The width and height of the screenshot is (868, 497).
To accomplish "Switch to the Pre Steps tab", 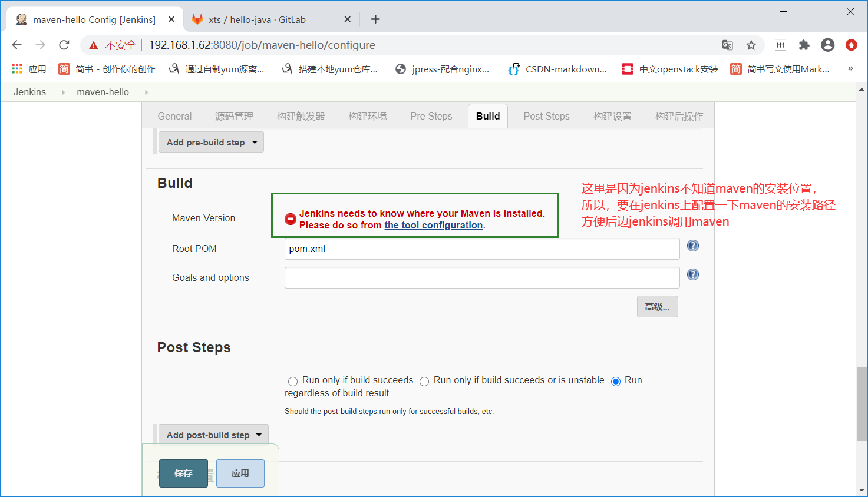I will [431, 116].
